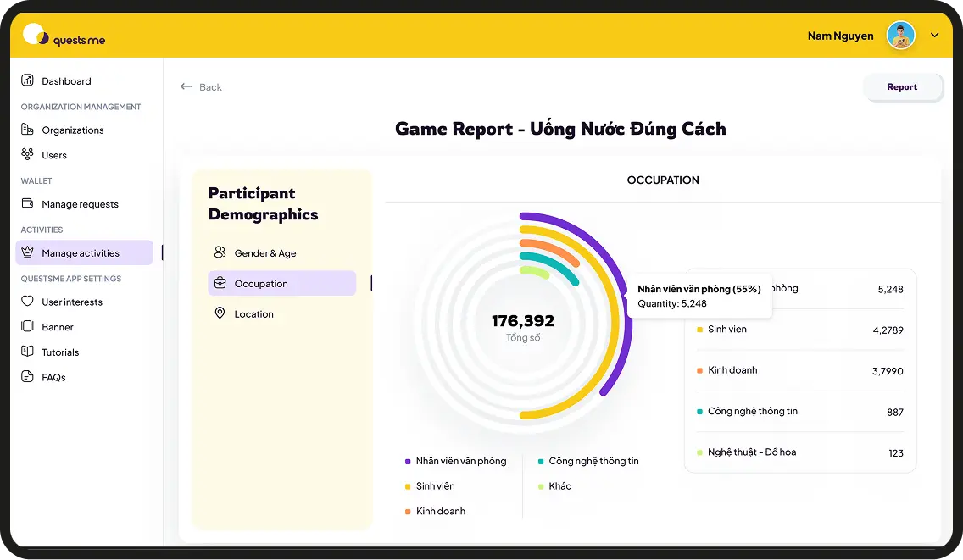The image size is (963, 560).
Task: Click the Manage requests wallet icon
Action: click(27, 204)
